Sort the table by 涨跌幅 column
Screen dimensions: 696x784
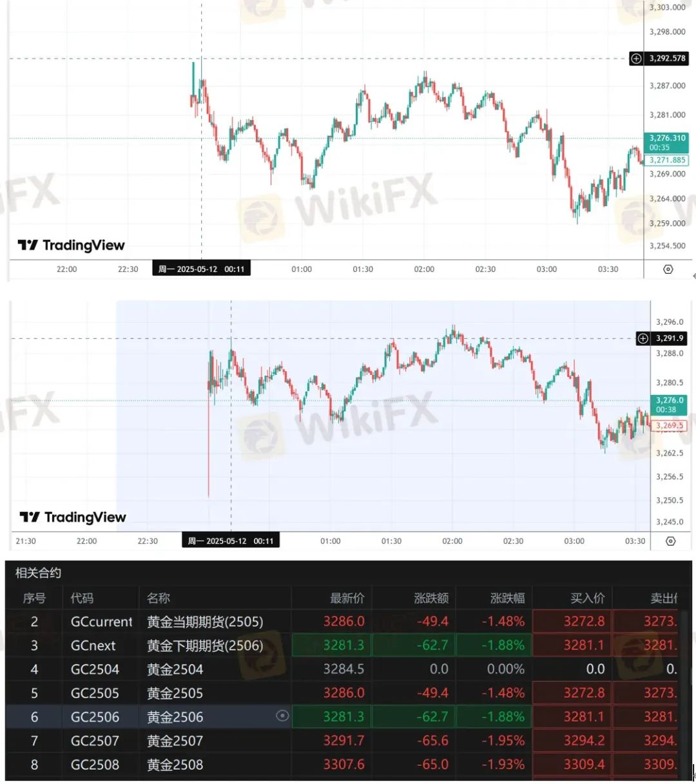(x=507, y=598)
